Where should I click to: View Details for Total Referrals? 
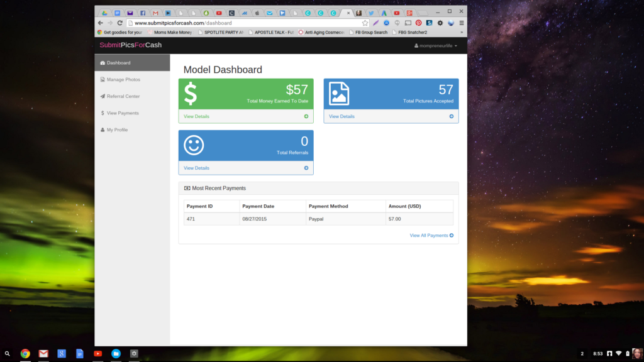(196, 168)
